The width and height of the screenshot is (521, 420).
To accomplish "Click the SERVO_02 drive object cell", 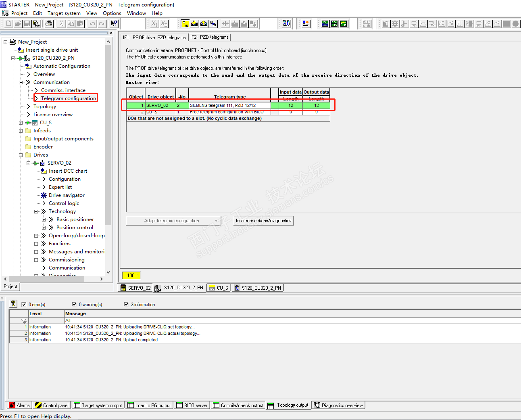I will tap(160, 105).
